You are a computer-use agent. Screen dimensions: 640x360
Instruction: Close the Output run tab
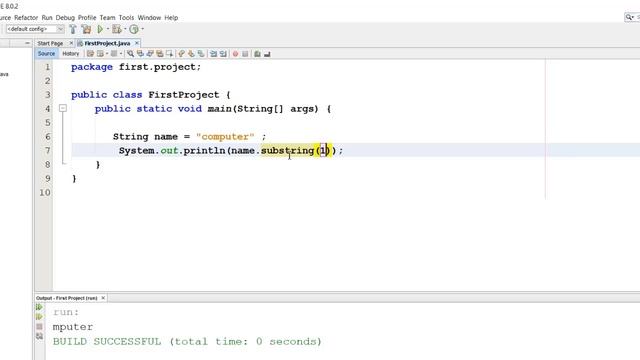(x=103, y=298)
